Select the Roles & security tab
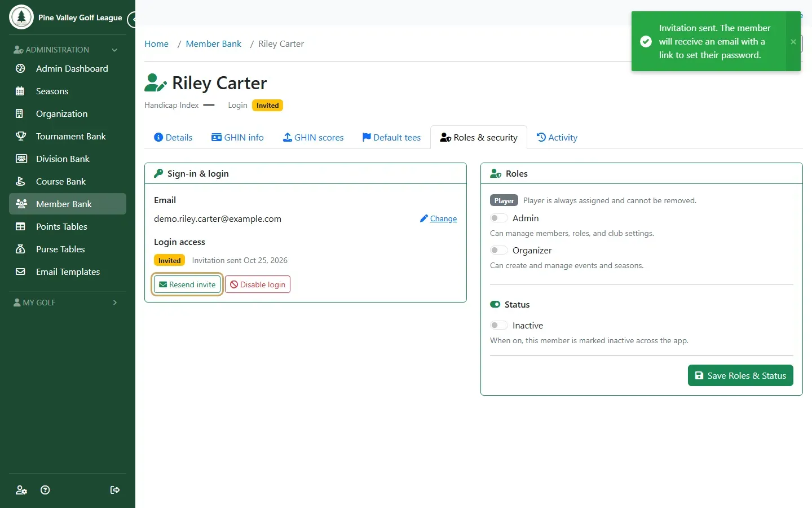The width and height of the screenshot is (812, 508). pos(479,137)
